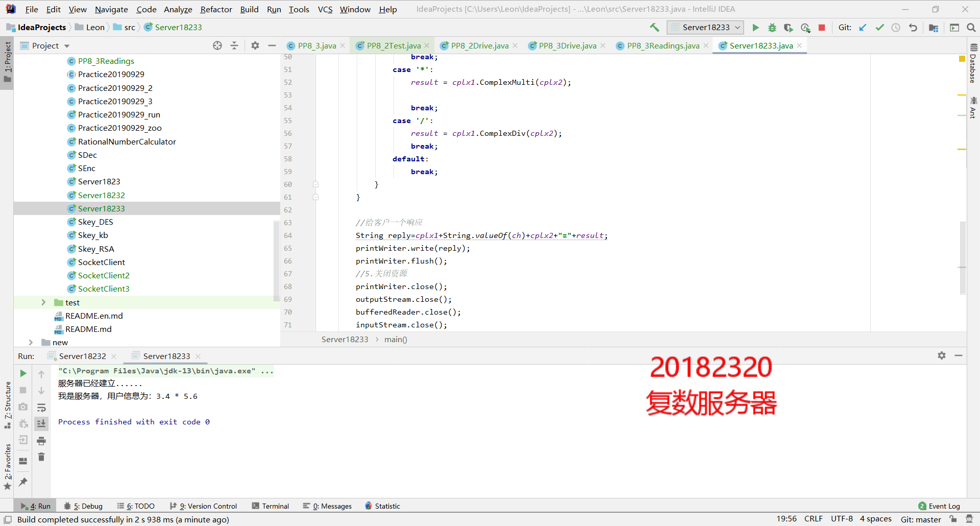Click src breadcrumb in navigation bar

[x=130, y=28]
